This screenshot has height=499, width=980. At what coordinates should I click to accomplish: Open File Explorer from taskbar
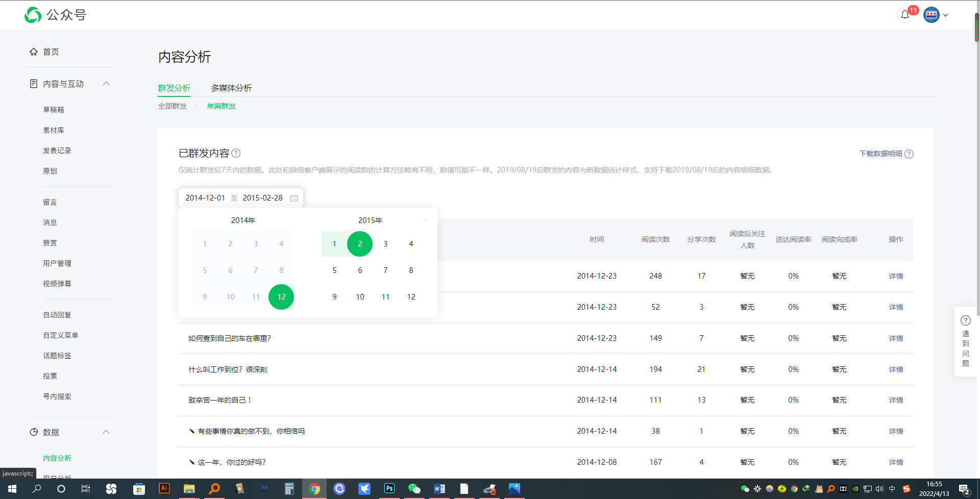click(189, 489)
